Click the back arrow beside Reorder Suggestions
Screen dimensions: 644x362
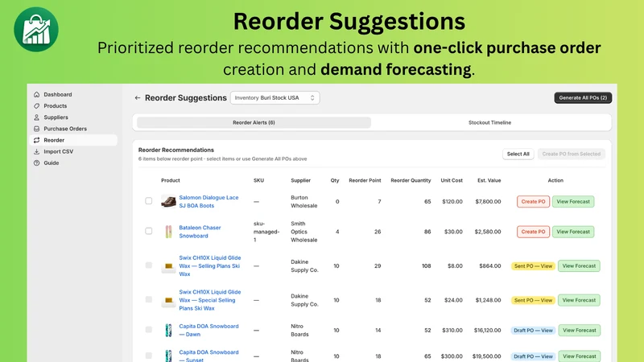coord(137,97)
